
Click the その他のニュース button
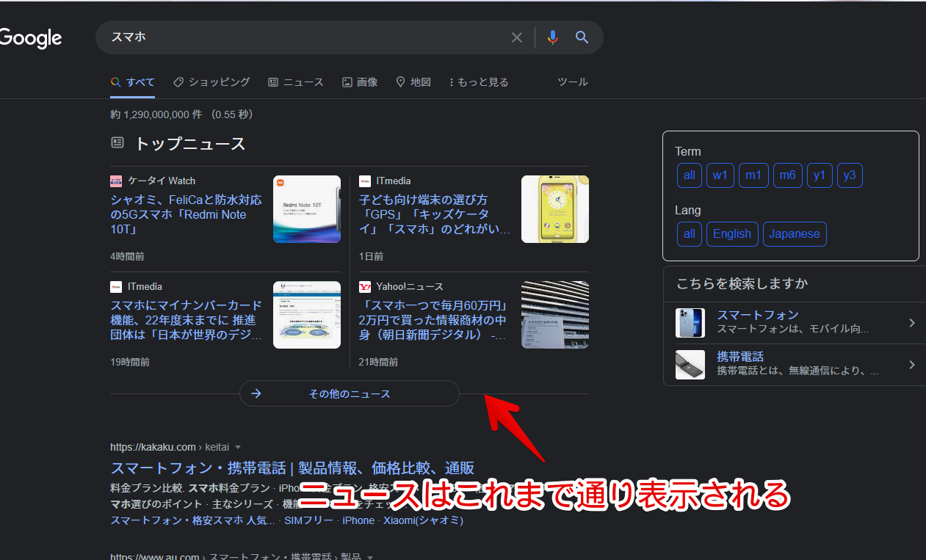pos(350,393)
